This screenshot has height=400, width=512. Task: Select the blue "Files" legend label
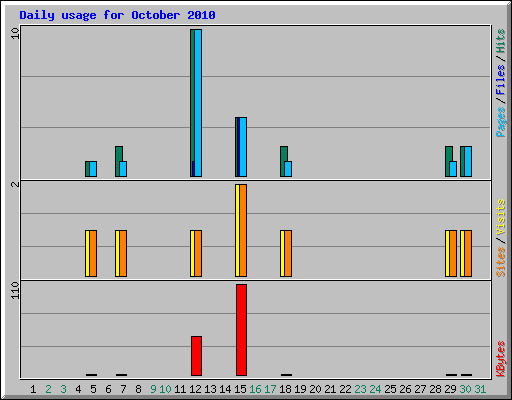[x=501, y=80]
